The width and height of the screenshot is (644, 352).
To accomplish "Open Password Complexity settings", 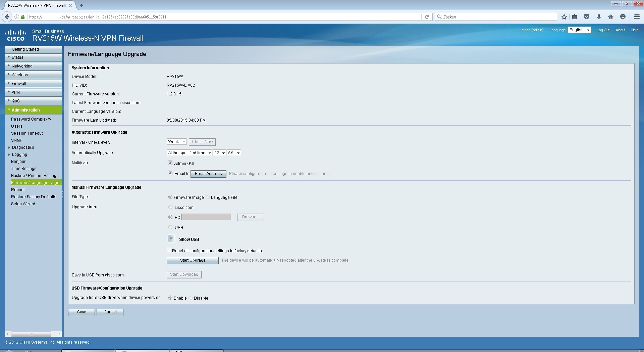I will click(x=31, y=119).
